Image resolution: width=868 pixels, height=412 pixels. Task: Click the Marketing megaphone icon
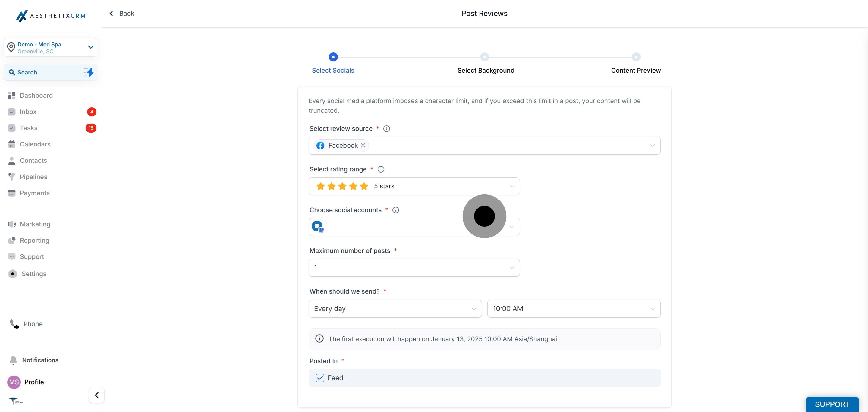point(12,224)
